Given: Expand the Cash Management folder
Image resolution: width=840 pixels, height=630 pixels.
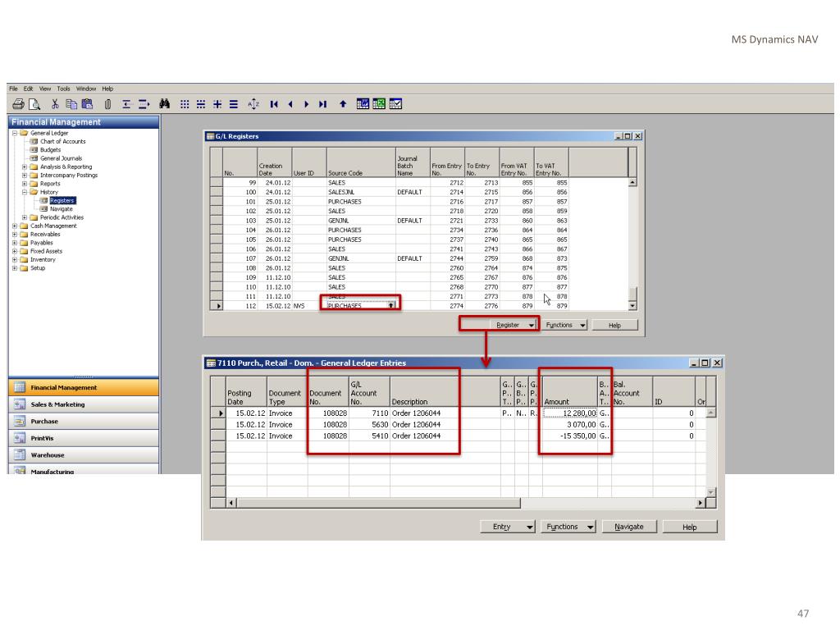Looking at the screenshot, I should [15, 226].
